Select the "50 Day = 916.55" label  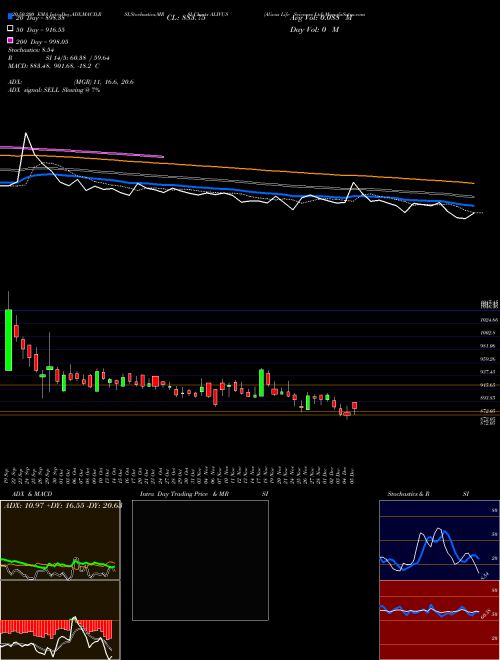pos(40,30)
